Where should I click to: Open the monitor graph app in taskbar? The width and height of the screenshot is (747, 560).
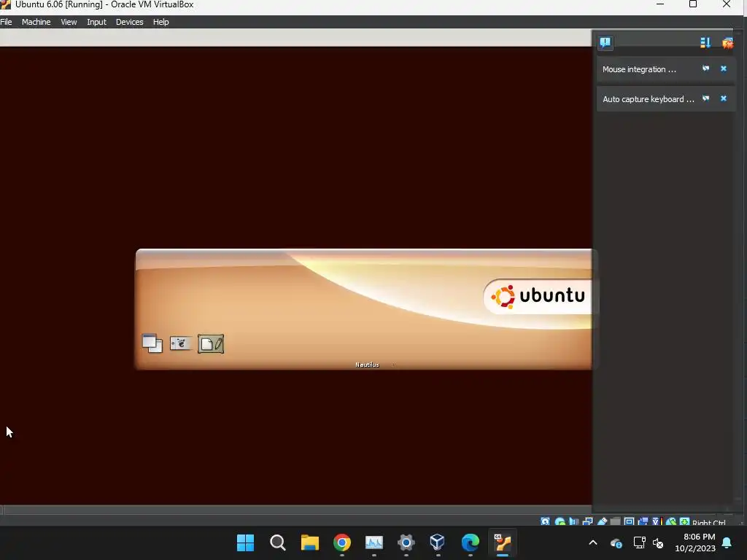click(374, 542)
